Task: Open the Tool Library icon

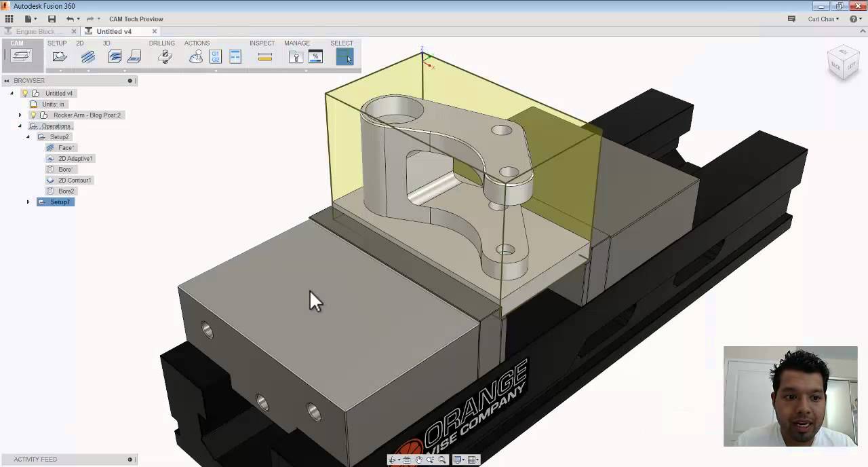Action: [296, 57]
